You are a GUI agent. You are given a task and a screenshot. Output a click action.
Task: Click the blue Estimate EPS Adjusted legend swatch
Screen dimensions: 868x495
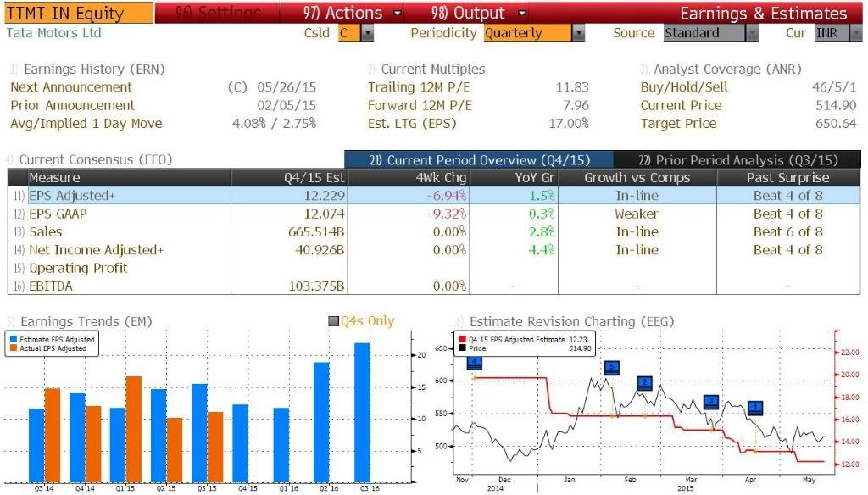click(14, 339)
